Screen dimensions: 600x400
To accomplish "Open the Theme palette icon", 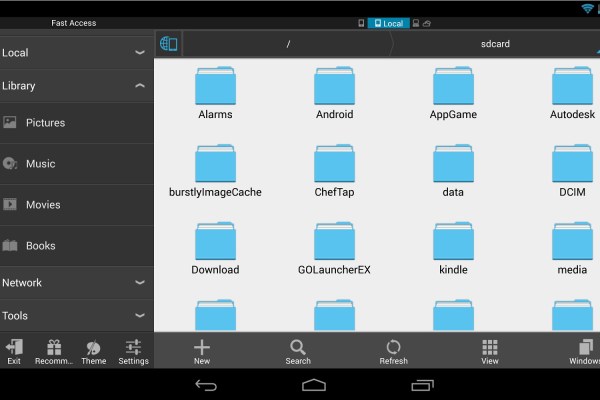I will 94,350.
